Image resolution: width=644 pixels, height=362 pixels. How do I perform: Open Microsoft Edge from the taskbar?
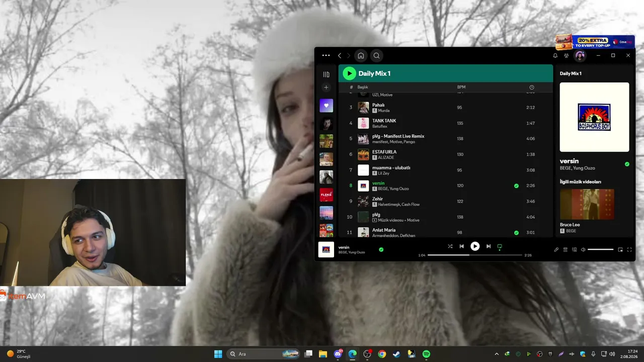point(353,354)
